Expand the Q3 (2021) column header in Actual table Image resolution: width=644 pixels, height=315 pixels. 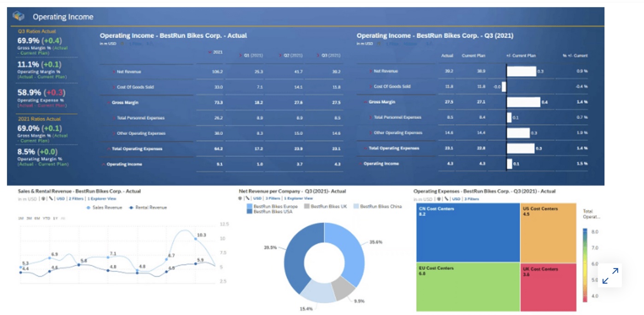(318, 56)
